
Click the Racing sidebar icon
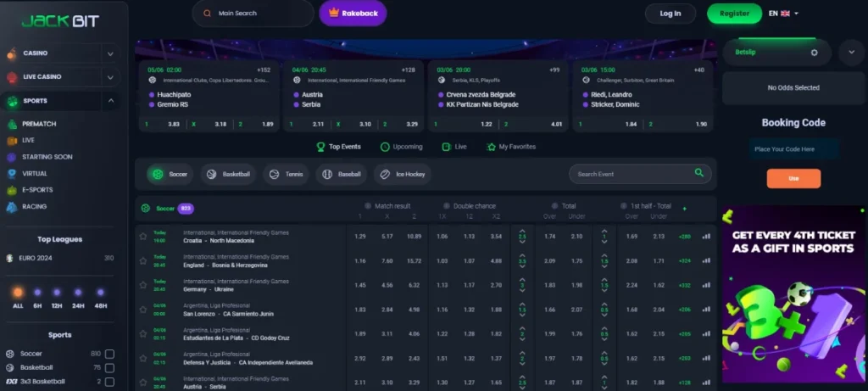12,207
